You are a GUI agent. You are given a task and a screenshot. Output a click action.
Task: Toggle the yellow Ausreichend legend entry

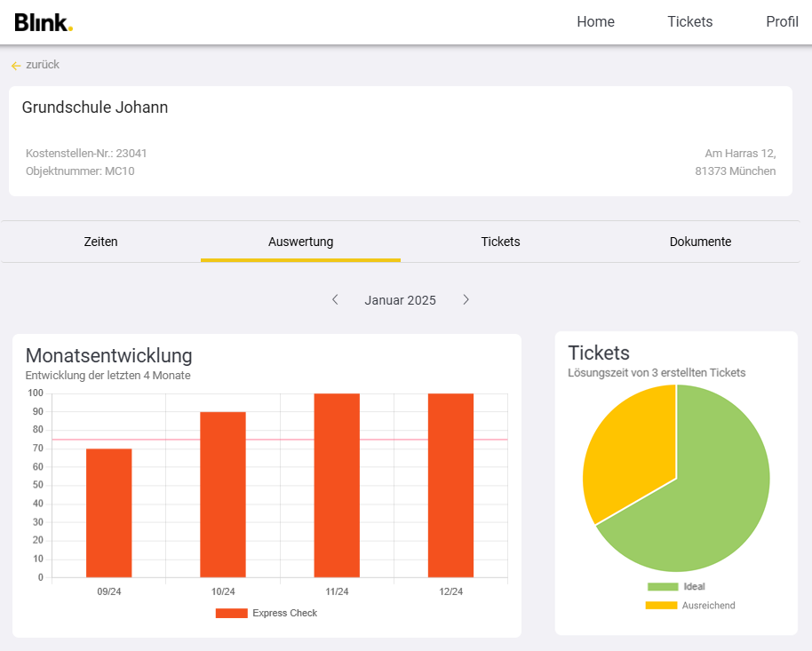[x=661, y=606]
